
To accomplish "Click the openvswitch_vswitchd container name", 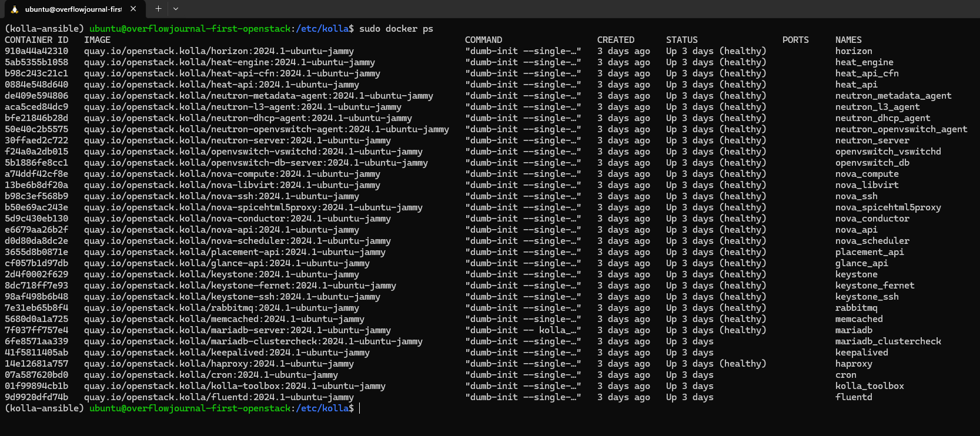I will pyautogui.click(x=888, y=152).
